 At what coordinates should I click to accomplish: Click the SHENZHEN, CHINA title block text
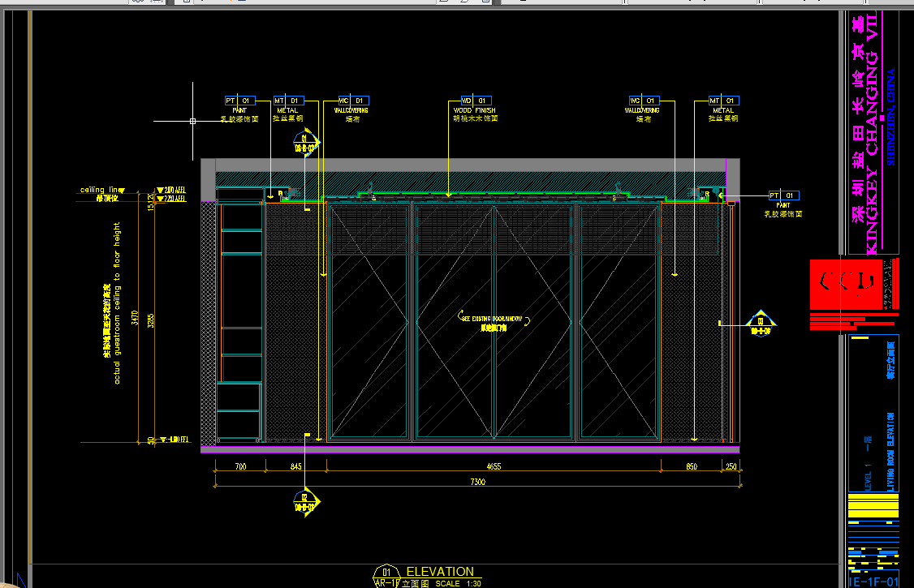coord(890,117)
